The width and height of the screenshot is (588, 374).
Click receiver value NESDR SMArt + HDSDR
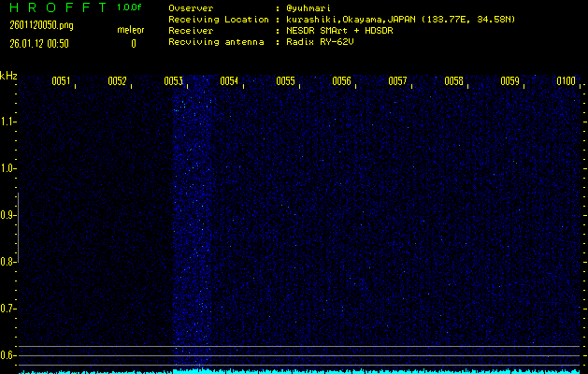(339, 31)
